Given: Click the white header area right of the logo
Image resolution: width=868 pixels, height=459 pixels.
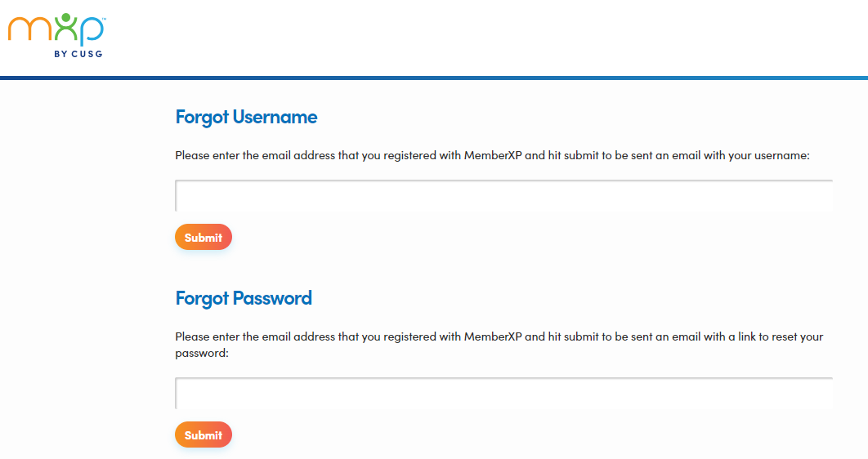Looking at the screenshot, I should coord(490,37).
